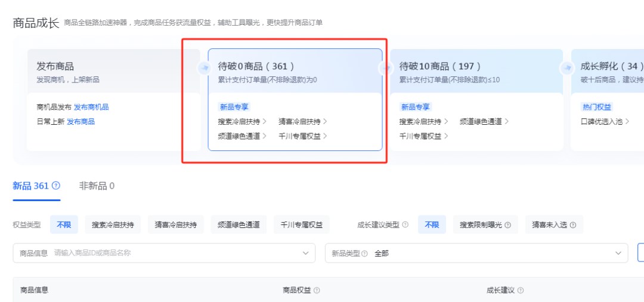Viewport: 644px width, 302px height.
Task: Expand the 新品类型 dropdown showing 全部
Action: point(618,253)
